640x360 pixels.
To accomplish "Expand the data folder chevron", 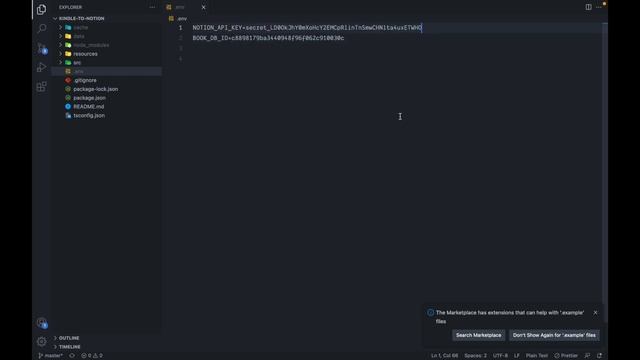I will [60, 36].
